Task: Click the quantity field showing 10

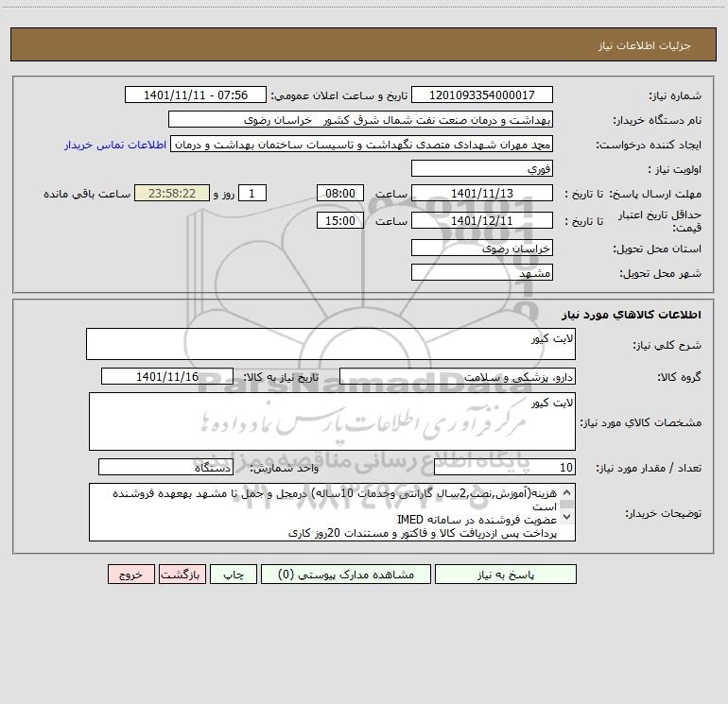Action: [x=505, y=468]
